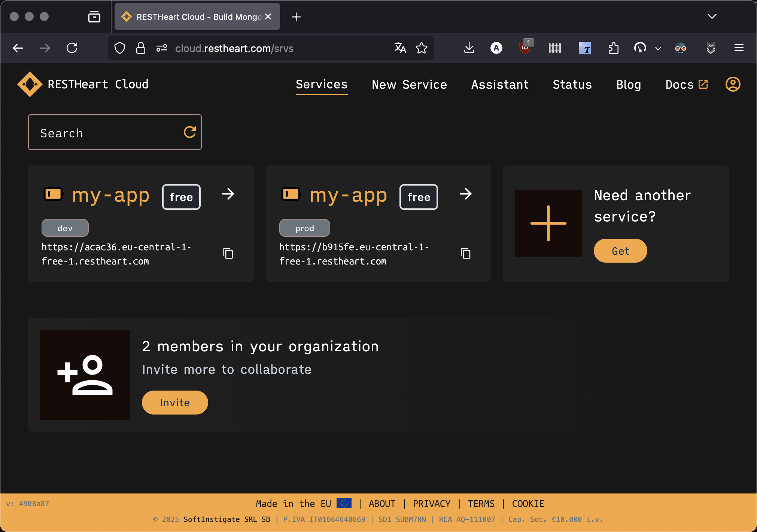Image resolution: width=757 pixels, height=532 pixels.
Task: Bookmark the page with the star icon
Action: coord(422,48)
